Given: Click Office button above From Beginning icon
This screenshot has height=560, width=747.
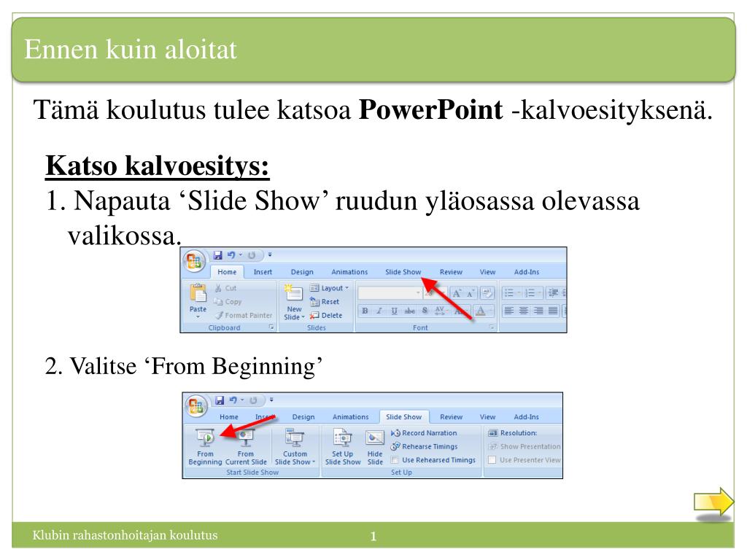Looking at the screenshot, I should [196, 405].
